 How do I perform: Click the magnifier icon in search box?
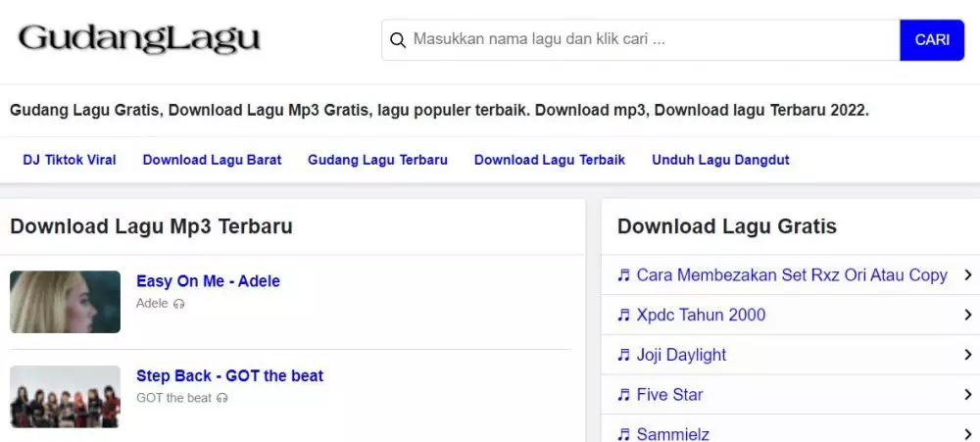(x=398, y=40)
